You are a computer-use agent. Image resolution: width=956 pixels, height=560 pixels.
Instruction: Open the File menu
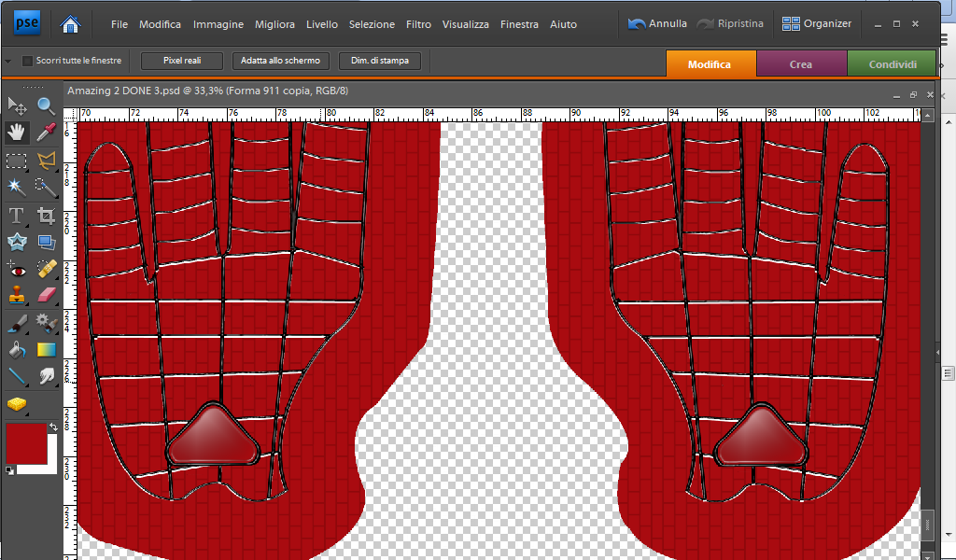119,24
